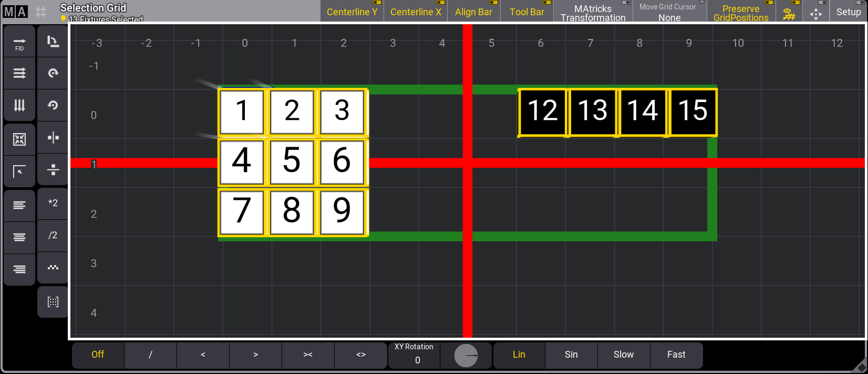This screenshot has height=374, width=868.
Task: Click the compress selection inward icon
Action: click(x=19, y=139)
